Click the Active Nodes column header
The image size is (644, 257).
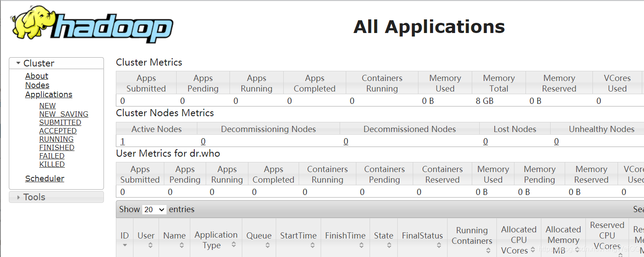tap(156, 129)
